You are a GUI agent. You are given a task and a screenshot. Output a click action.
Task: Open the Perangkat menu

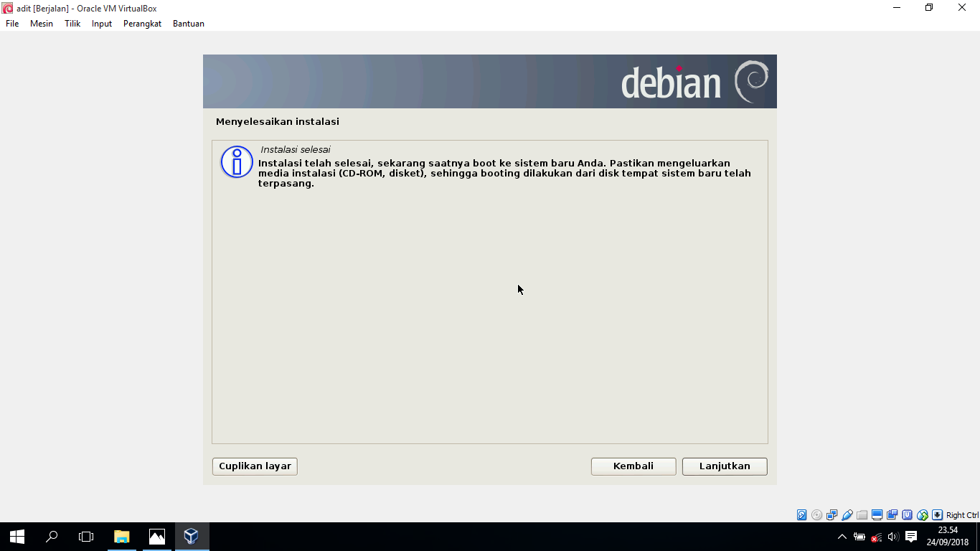[142, 23]
